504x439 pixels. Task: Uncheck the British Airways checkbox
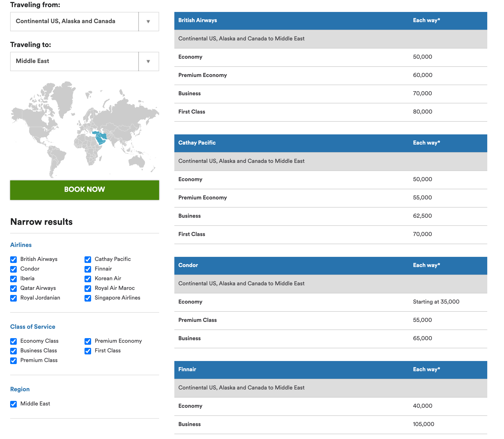pyautogui.click(x=13, y=259)
